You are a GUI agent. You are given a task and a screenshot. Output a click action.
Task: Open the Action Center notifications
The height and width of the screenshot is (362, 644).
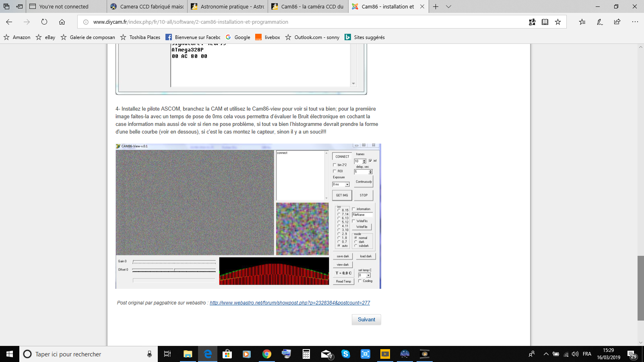pos(632,354)
